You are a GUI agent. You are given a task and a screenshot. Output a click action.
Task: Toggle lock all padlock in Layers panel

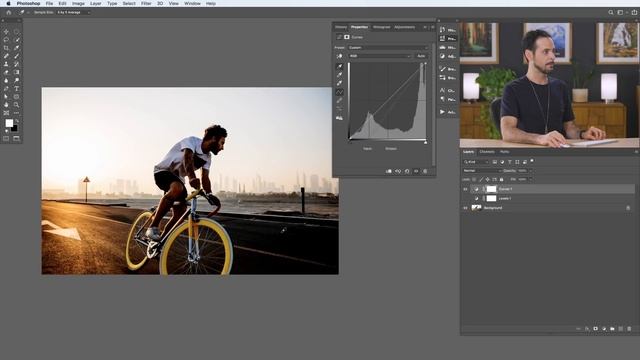501,179
